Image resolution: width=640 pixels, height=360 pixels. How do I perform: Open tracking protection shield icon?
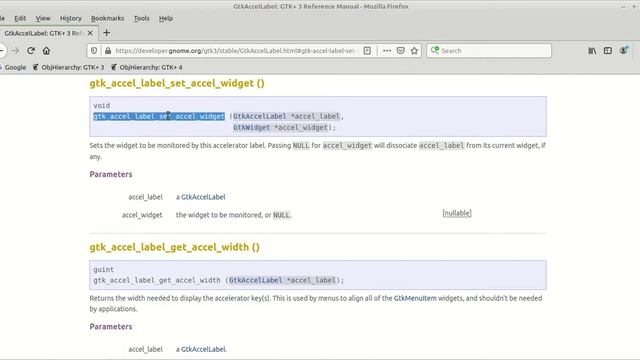(x=94, y=51)
